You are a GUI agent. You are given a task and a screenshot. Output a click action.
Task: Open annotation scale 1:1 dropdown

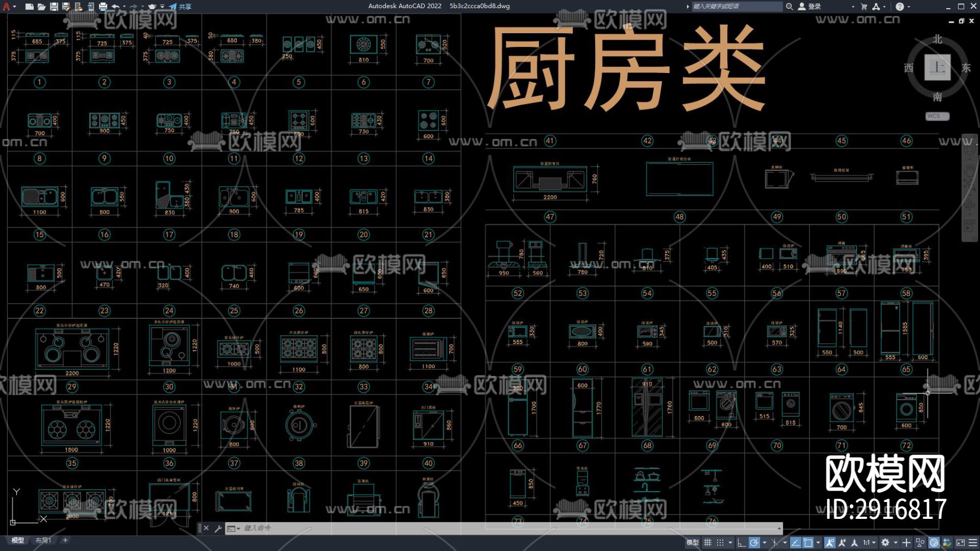coord(869,542)
